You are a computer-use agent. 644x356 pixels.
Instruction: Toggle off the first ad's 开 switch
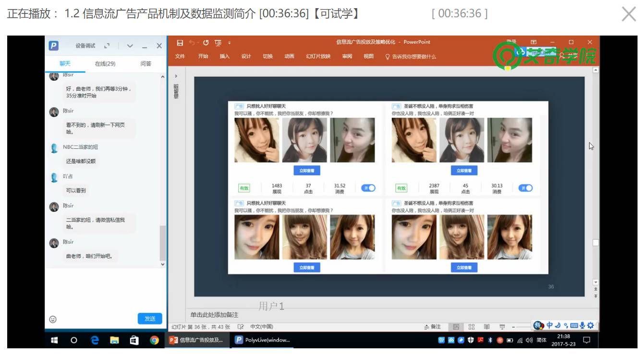coord(368,188)
